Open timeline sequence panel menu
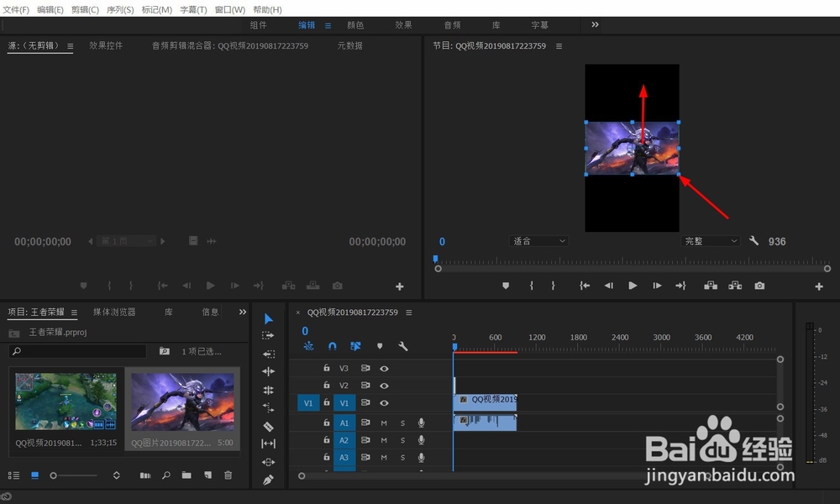 click(x=409, y=312)
